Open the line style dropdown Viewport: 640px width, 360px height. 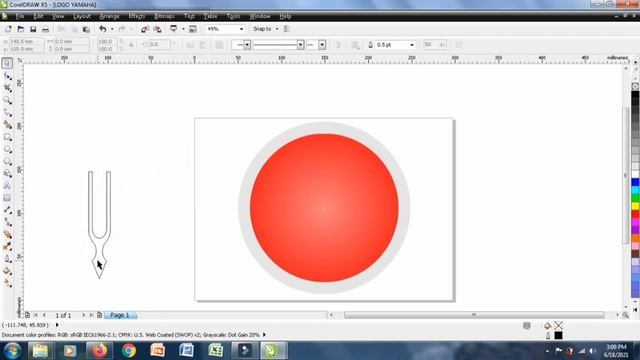pos(300,45)
